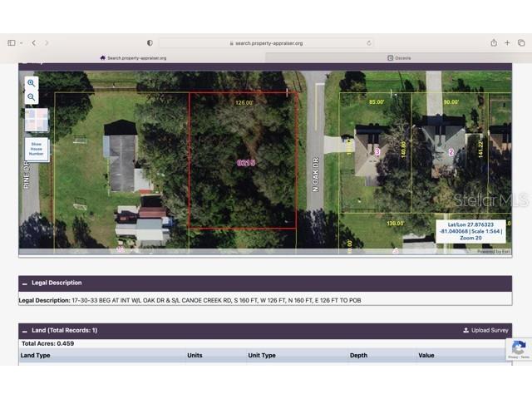
Task: Click the address bar URL field
Action: point(266,43)
